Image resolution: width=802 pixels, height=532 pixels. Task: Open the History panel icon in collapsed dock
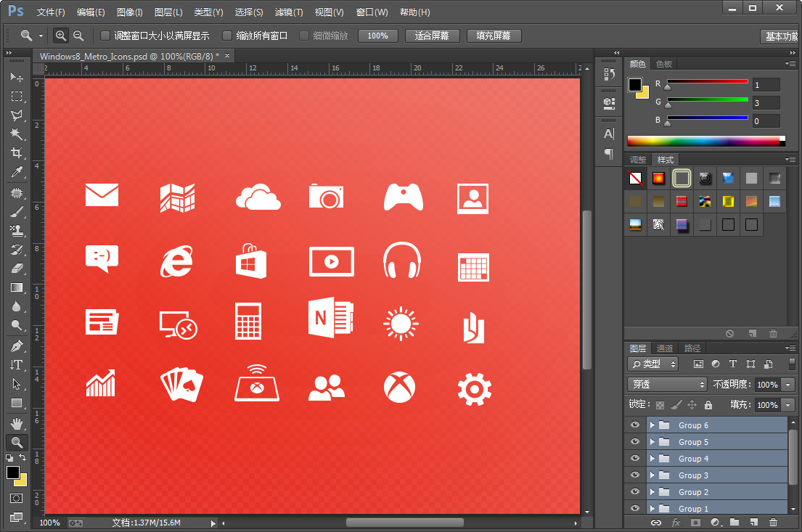[609, 75]
